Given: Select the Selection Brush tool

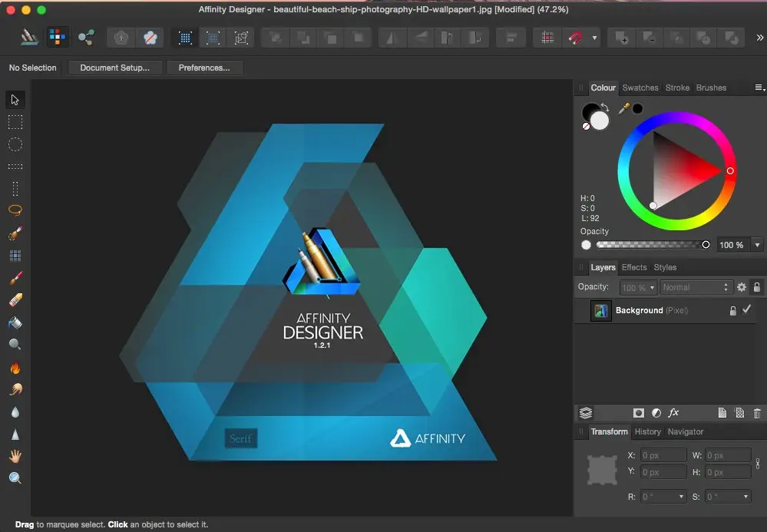Looking at the screenshot, I should click(15, 233).
